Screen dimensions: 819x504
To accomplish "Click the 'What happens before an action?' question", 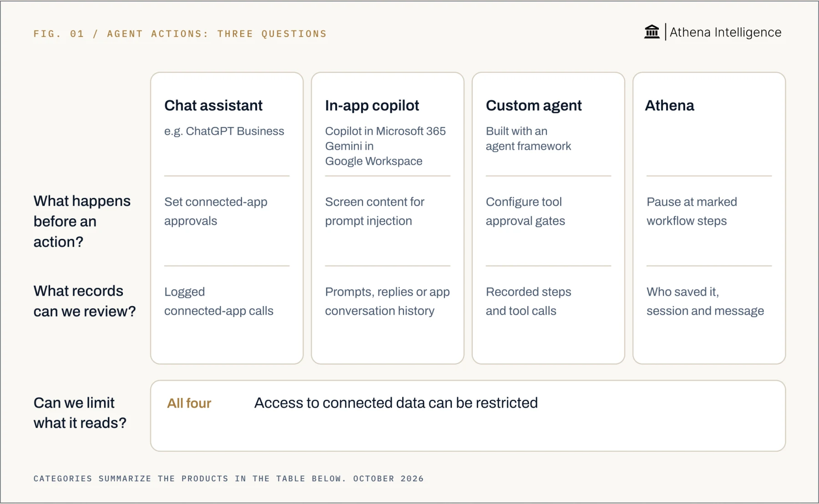I will tap(82, 222).
